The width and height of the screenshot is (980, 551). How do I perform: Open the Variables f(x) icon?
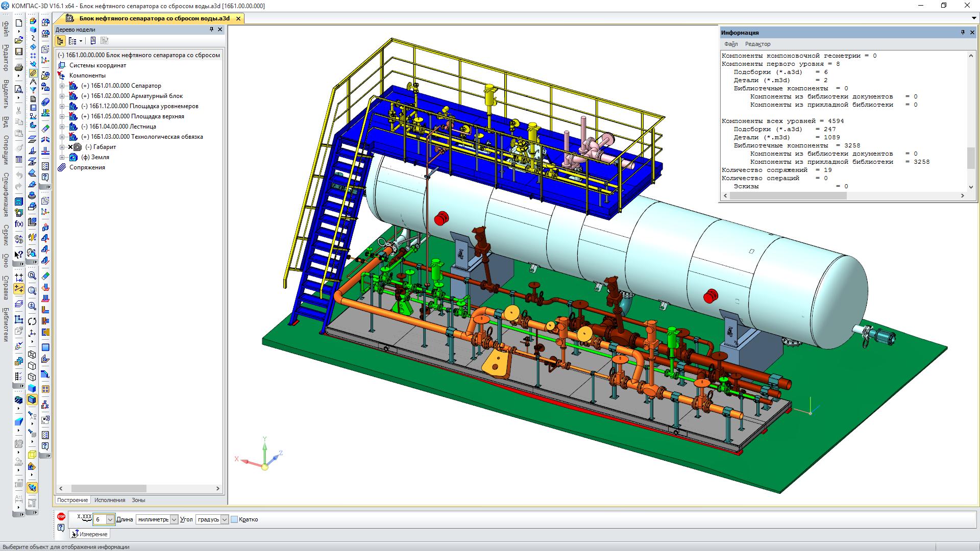(19, 224)
